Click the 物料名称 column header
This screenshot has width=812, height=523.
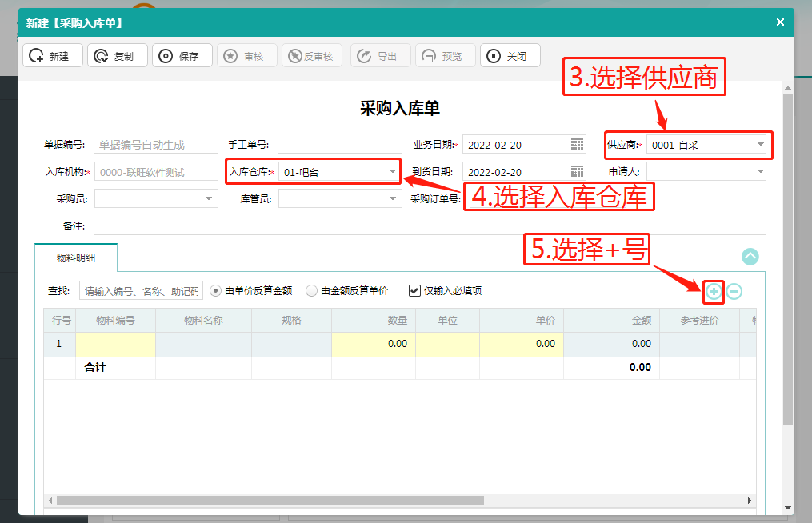tap(203, 321)
